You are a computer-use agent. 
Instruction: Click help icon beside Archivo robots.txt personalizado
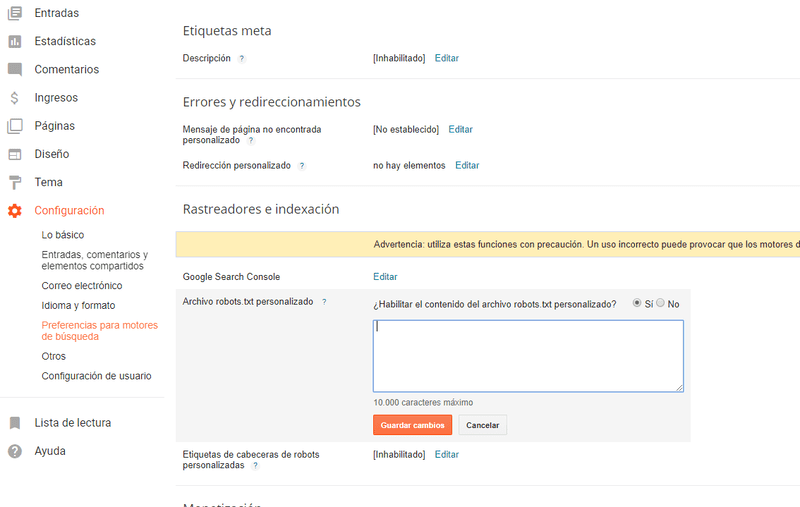point(324,302)
